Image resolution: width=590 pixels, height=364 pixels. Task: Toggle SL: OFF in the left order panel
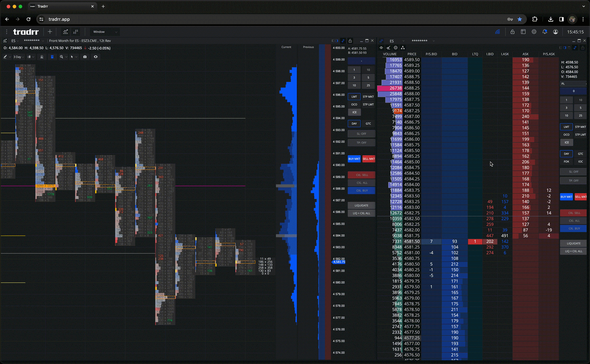point(361,134)
